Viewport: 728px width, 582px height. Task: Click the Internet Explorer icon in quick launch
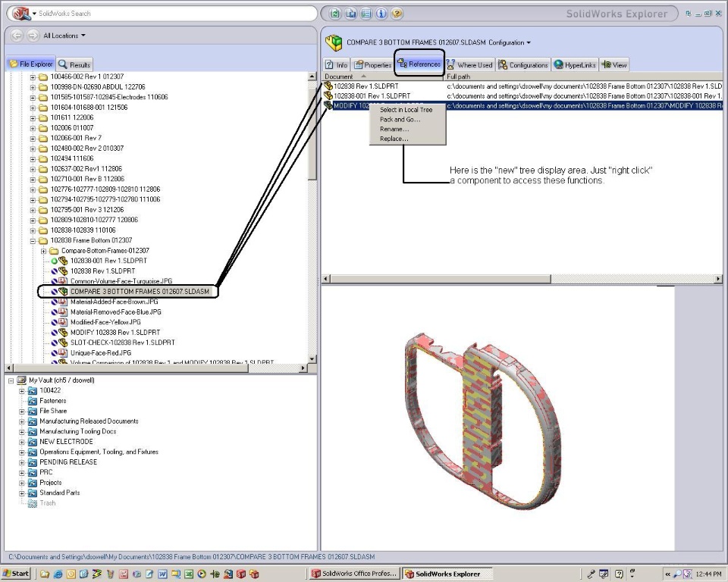[x=58, y=574]
